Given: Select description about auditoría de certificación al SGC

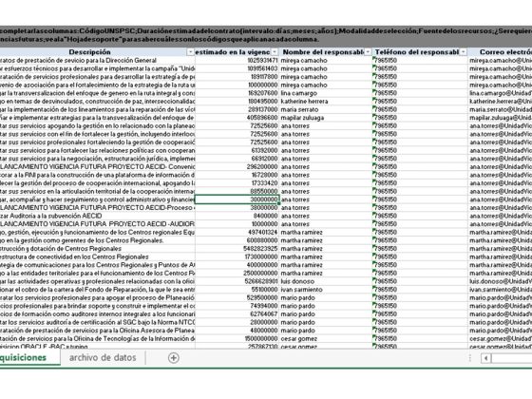Looking at the screenshot, I should tap(97, 322).
